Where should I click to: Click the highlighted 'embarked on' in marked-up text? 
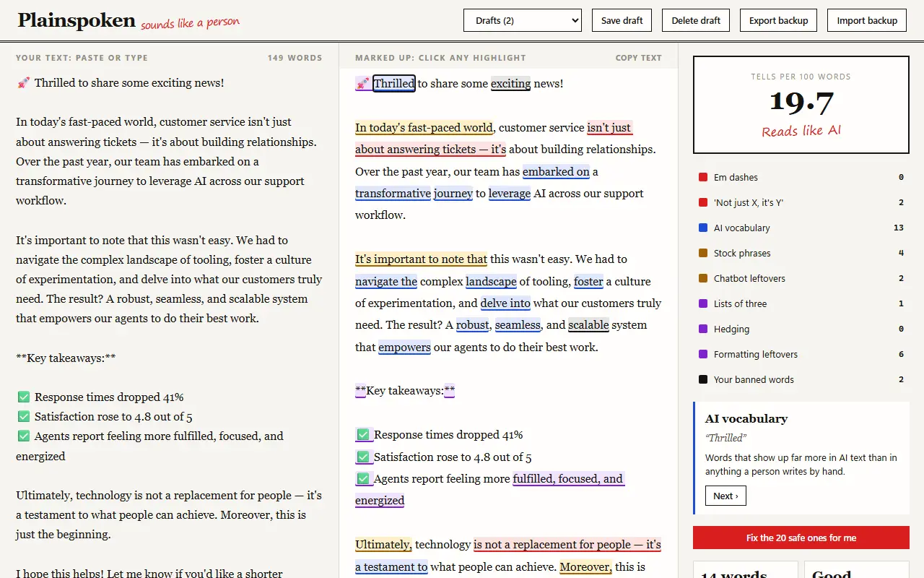556,172
